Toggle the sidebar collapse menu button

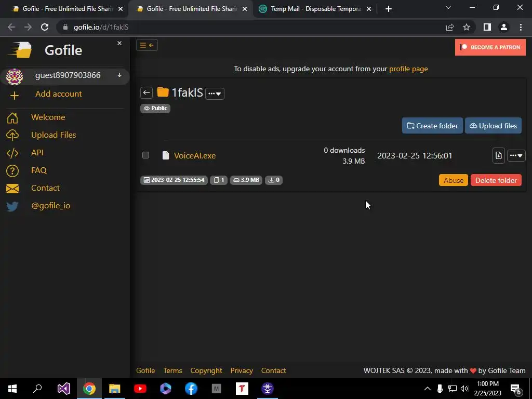[x=147, y=45]
